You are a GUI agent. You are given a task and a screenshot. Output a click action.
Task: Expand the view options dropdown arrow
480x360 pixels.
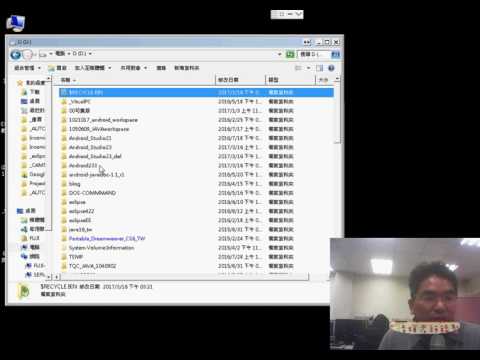coord(308,68)
